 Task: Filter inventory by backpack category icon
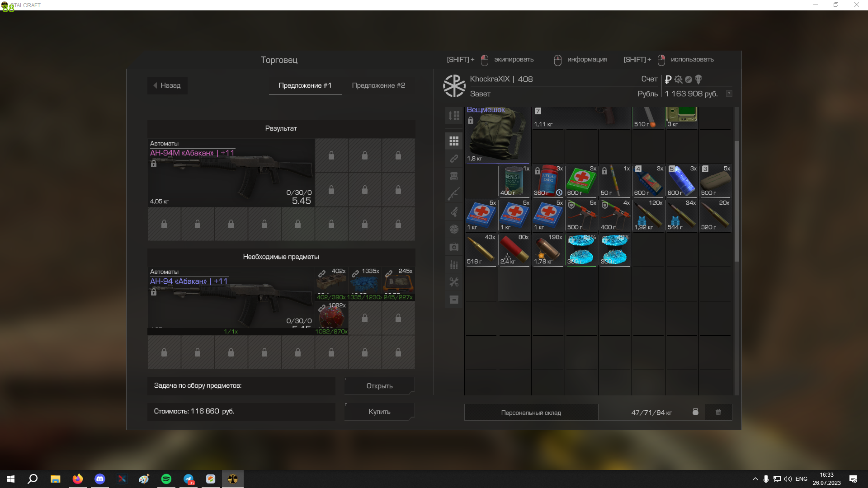tap(454, 176)
